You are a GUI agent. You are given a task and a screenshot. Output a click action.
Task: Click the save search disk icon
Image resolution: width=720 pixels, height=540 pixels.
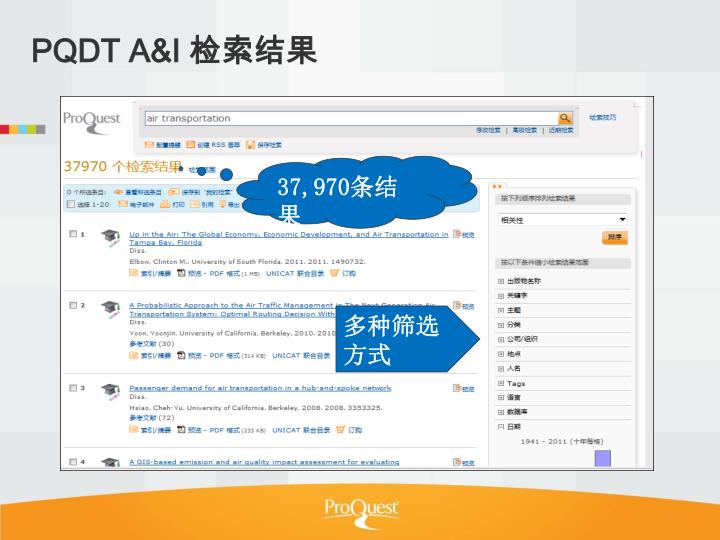click(250, 145)
